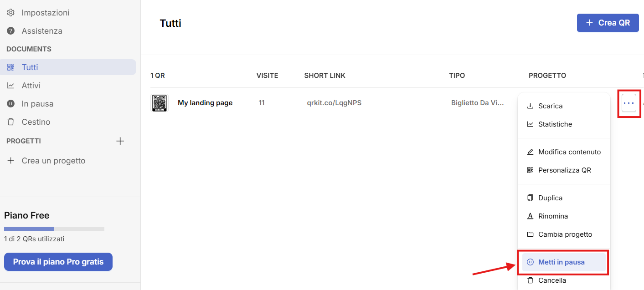This screenshot has height=290, width=644.
Task: Select Scarica from the menu
Action: [x=550, y=106]
